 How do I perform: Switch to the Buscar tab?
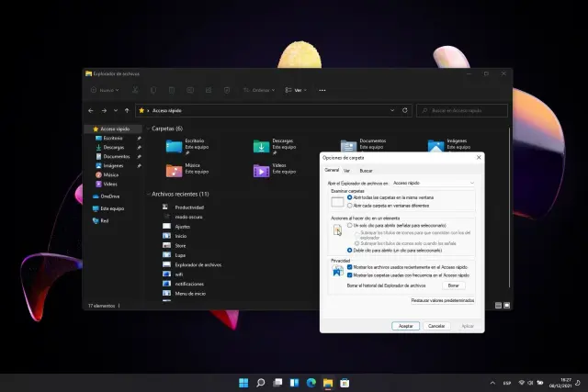[366, 171]
